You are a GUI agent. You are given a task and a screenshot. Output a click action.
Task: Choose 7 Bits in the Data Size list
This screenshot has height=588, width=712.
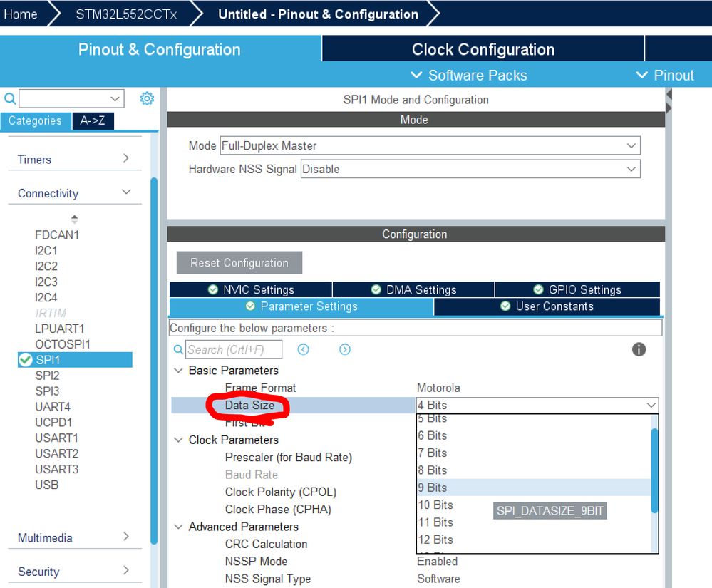click(x=534, y=453)
